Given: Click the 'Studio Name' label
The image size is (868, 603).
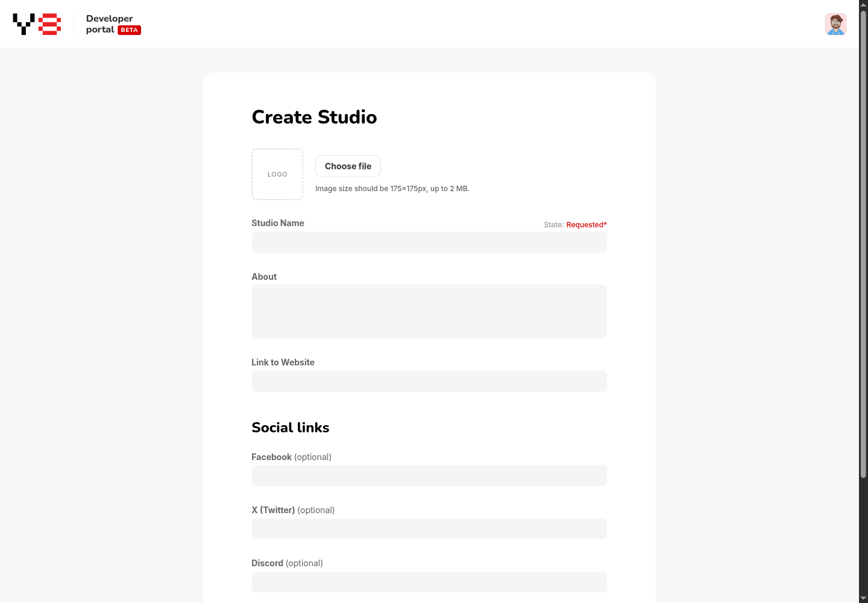Looking at the screenshot, I should [278, 223].
